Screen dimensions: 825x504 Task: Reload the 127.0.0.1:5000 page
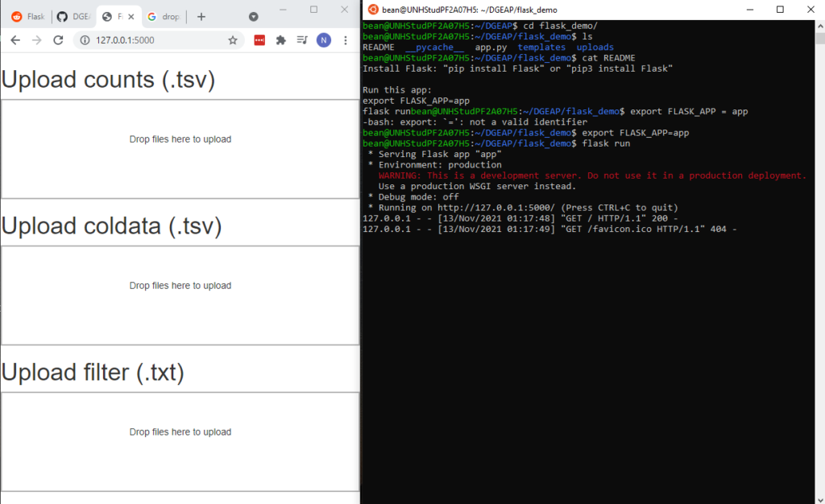pyautogui.click(x=58, y=40)
